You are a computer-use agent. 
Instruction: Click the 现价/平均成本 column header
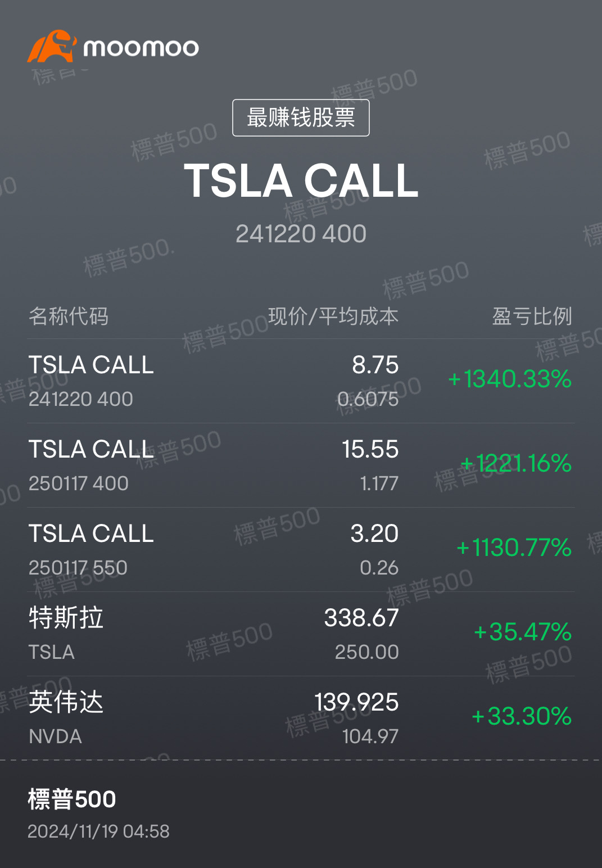coord(333,317)
